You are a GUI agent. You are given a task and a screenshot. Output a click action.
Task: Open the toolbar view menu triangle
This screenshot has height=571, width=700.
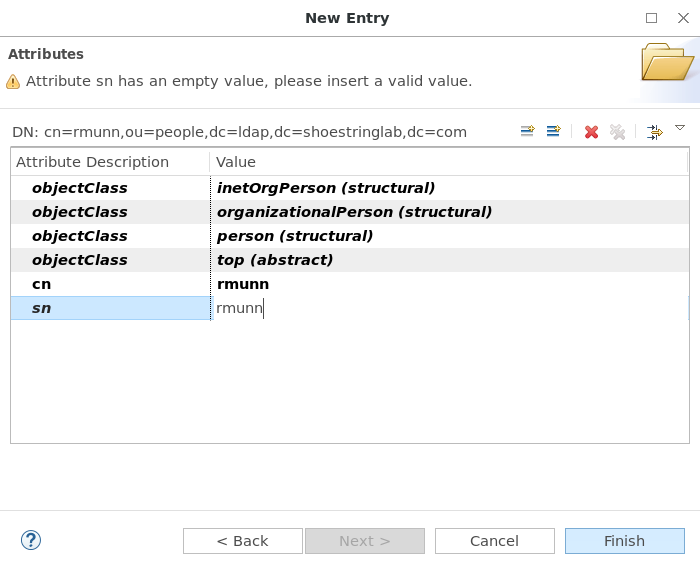point(680,128)
